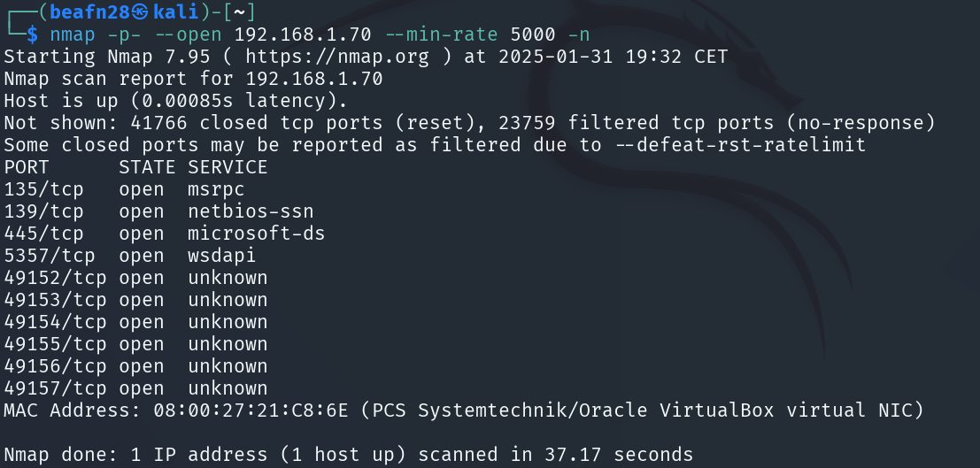Click the 49152/tcp port entry
980x468 pixels.
(55, 278)
